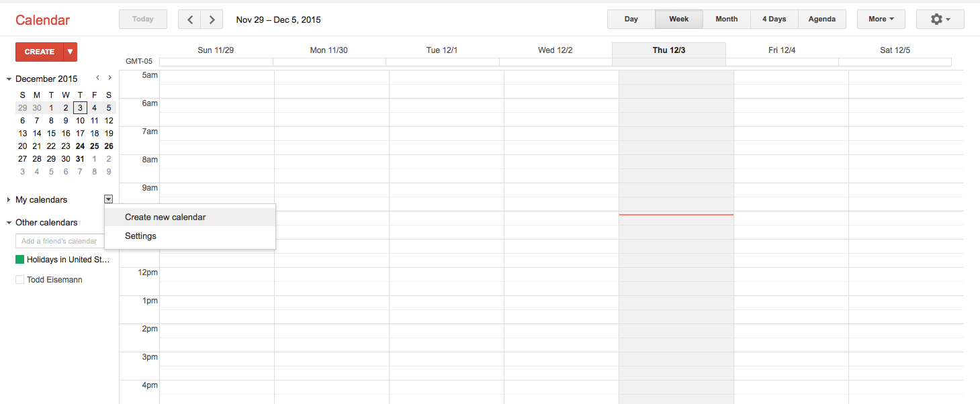The height and width of the screenshot is (404, 980).
Task: Open the settings gear menu
Action: point(939,19)
